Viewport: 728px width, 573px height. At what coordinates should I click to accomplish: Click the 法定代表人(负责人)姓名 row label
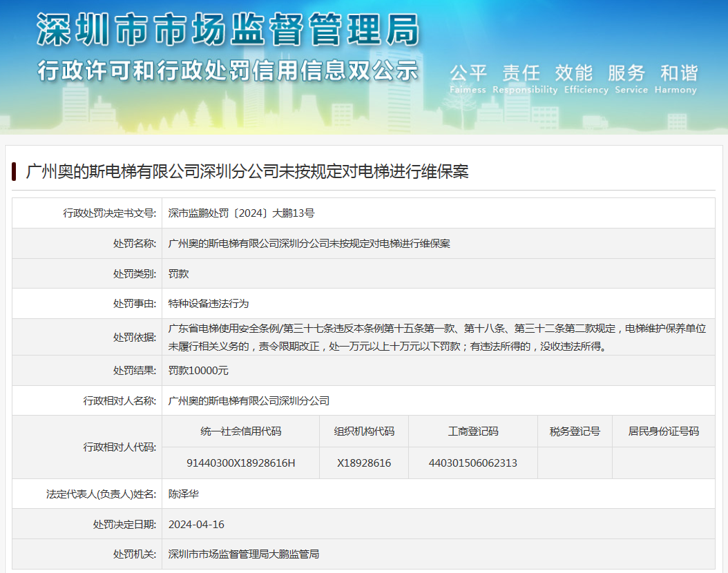[x=102, y=494]
